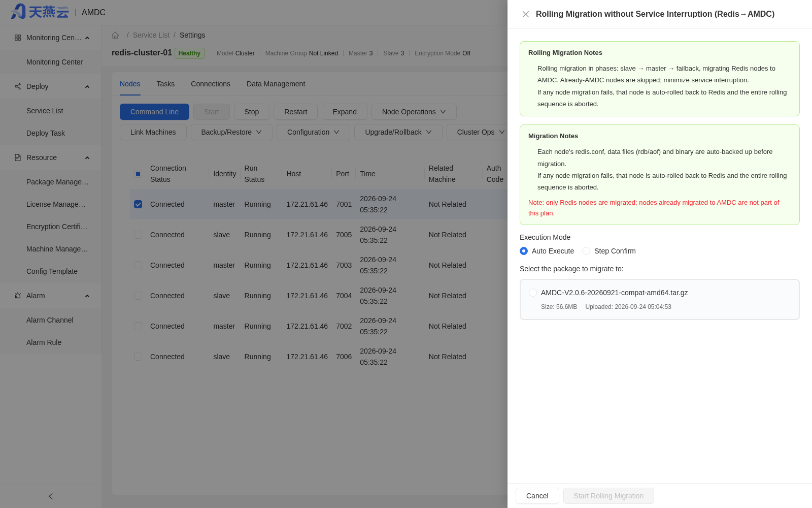Open the Connections tab
Image resolution: width=812 pixels, height=508 pixels.
click(x=211, y=84)
